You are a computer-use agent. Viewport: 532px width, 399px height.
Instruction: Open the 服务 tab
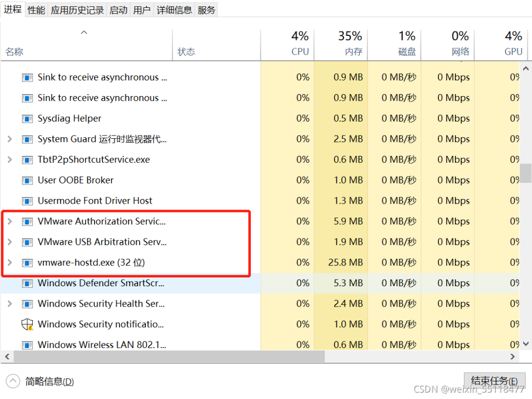(206, 10)
